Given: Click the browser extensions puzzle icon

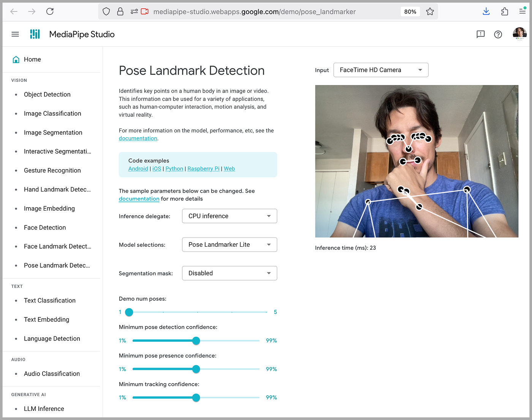Looking at the screenshot, I should (505, 11).
